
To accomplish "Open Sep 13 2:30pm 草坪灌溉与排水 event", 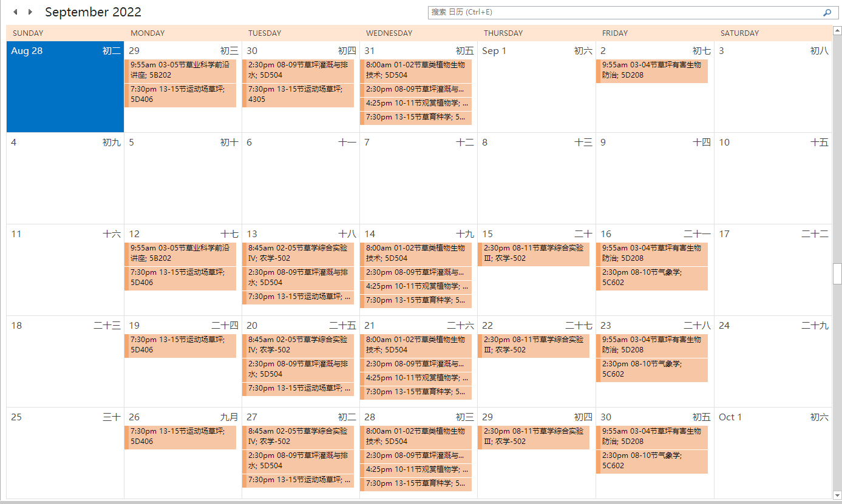I will 298,278.
